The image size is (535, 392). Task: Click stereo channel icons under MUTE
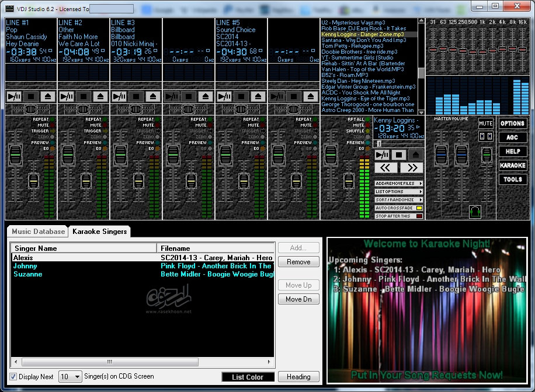[485, 136]
